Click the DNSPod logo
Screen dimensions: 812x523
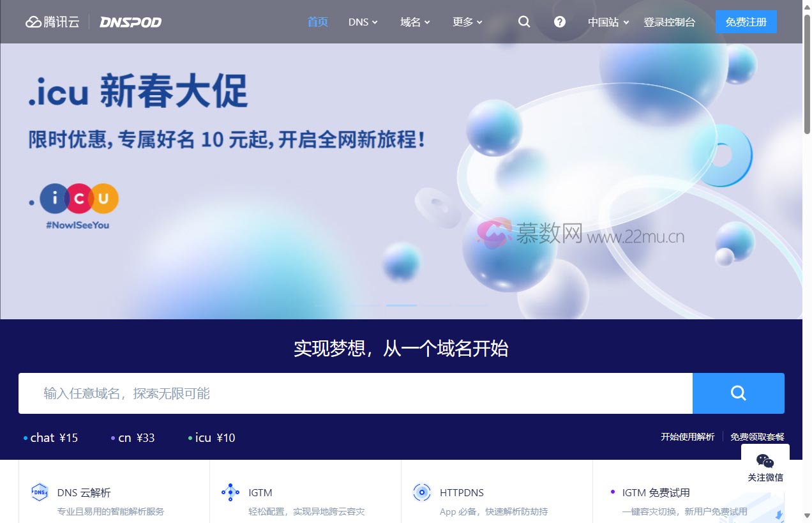130,22
